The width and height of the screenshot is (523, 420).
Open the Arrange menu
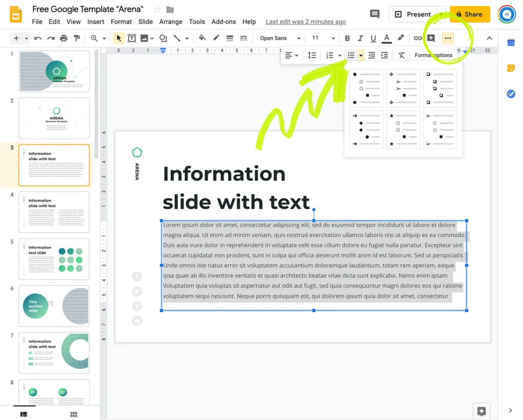(x=171, y=21)
